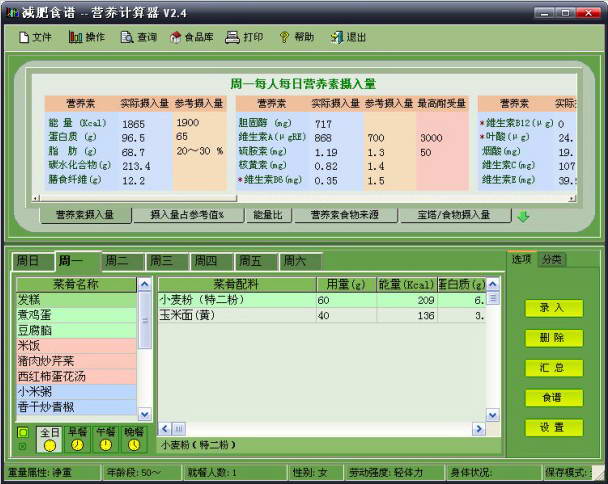The width and height of the screenshot is (608, 484).
Task: Switch to the 分类 tab
Action: click(x=551, y=259)
